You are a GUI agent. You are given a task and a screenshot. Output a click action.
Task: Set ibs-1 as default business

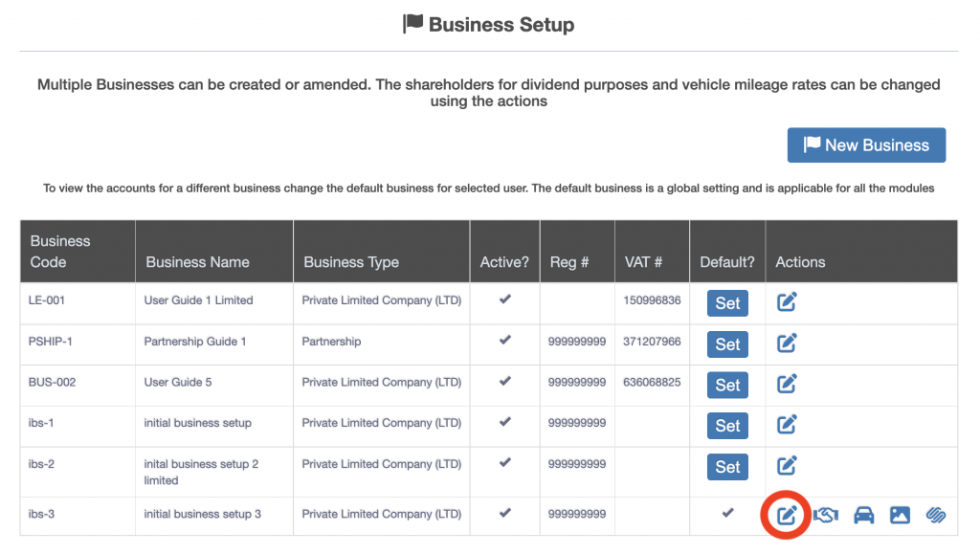[x=727, y=426]
